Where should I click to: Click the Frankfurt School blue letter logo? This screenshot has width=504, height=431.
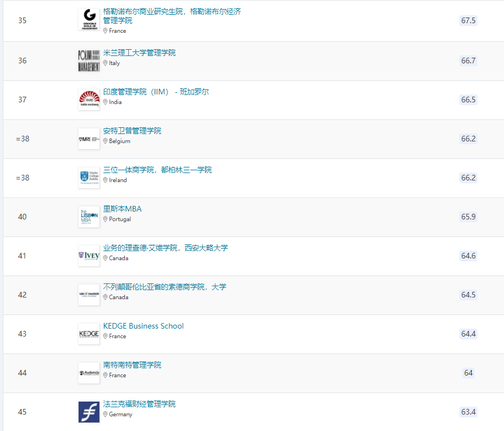point(89,411)
